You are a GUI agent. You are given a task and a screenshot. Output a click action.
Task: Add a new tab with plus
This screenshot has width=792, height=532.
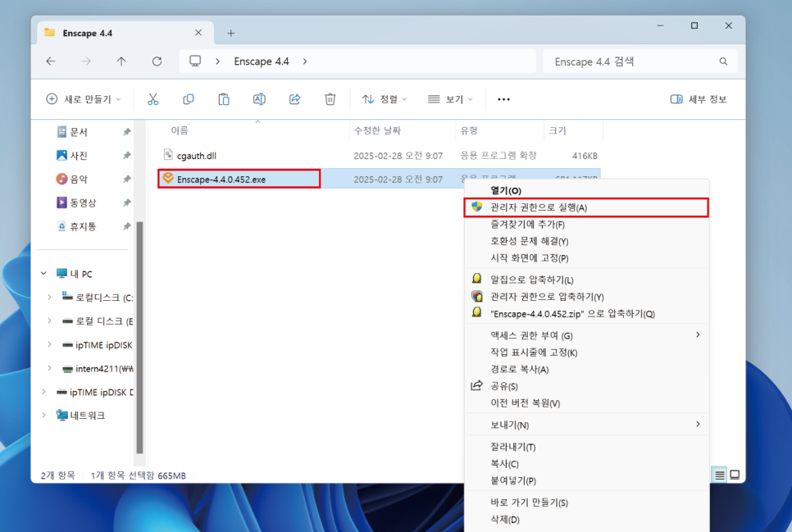tap(231, 34)
